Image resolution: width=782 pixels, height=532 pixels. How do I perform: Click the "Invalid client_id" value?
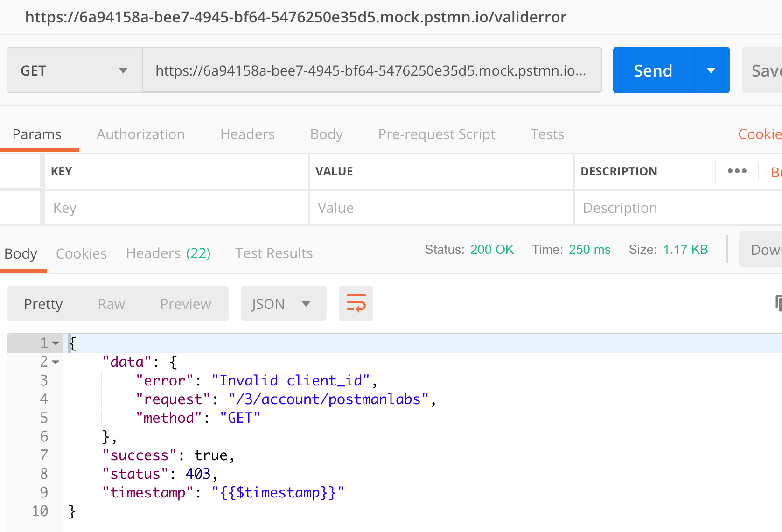point(291,381)
